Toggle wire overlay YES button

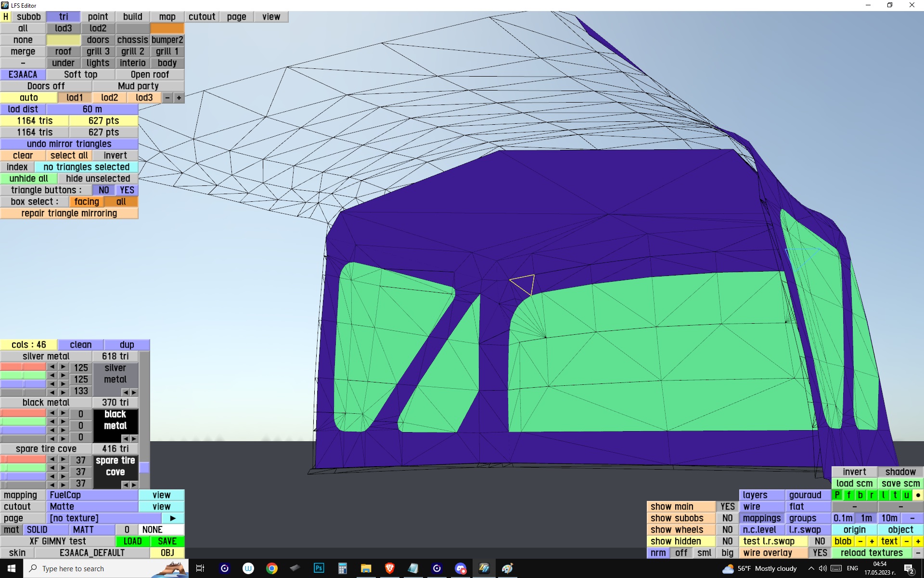coord(820,553)
